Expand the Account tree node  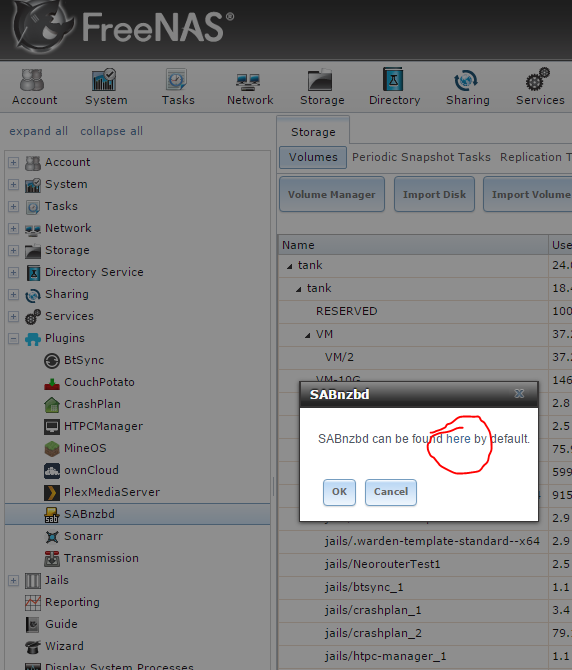pos(13,162)
